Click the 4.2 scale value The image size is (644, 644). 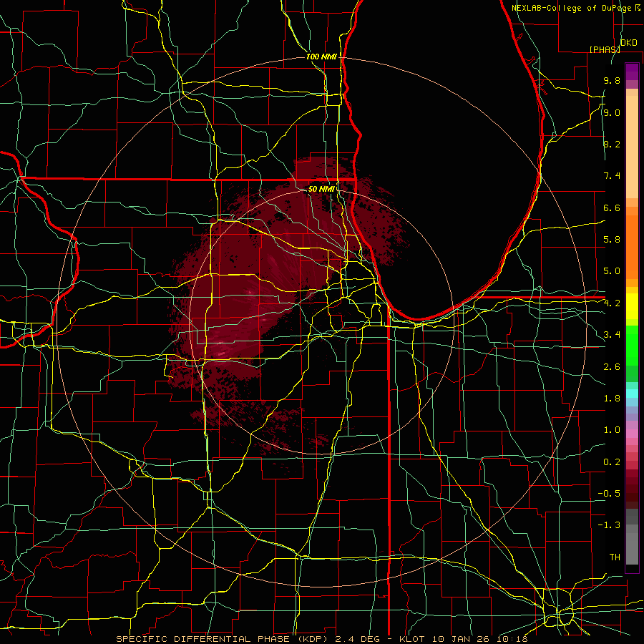pyautogui.click(x=612, y=303)
